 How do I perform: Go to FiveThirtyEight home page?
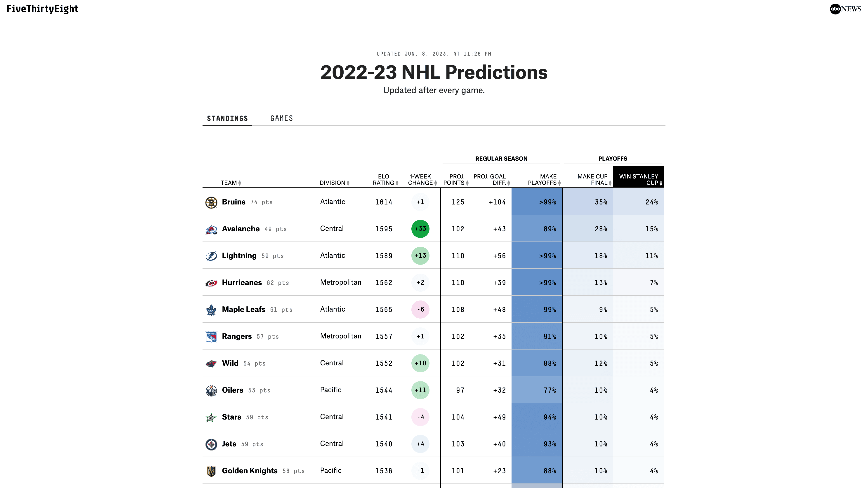42,9
